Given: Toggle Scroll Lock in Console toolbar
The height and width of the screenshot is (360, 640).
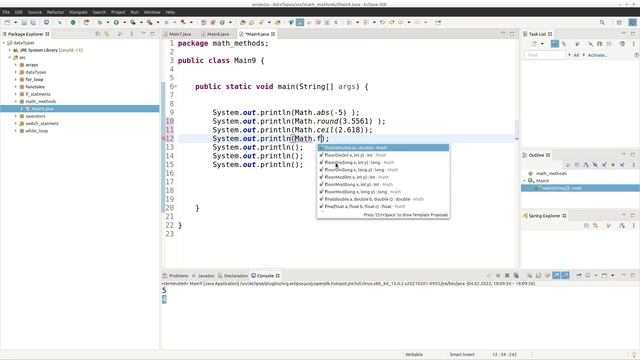Looking at the screenshot, I should [x=538, y=276].
